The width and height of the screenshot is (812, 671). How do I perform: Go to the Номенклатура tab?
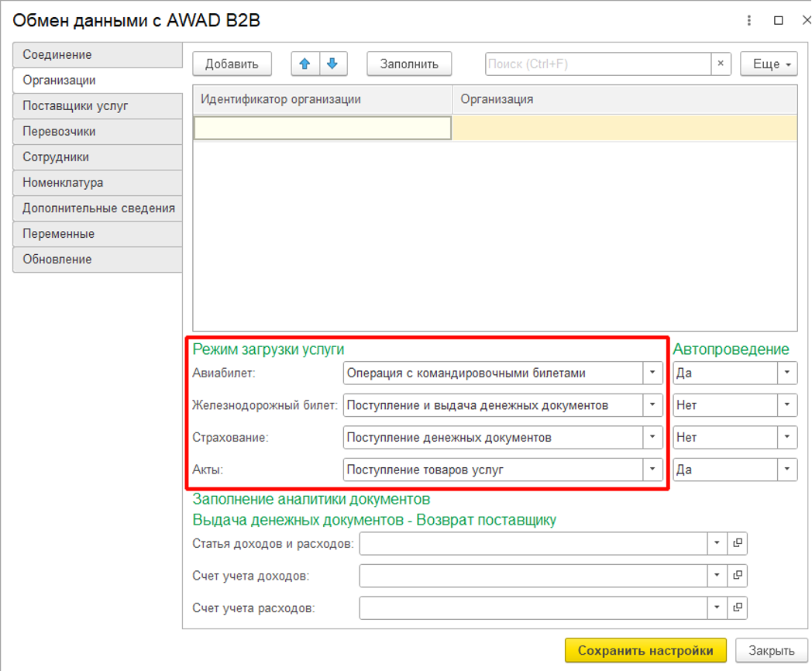pos(97,183)
